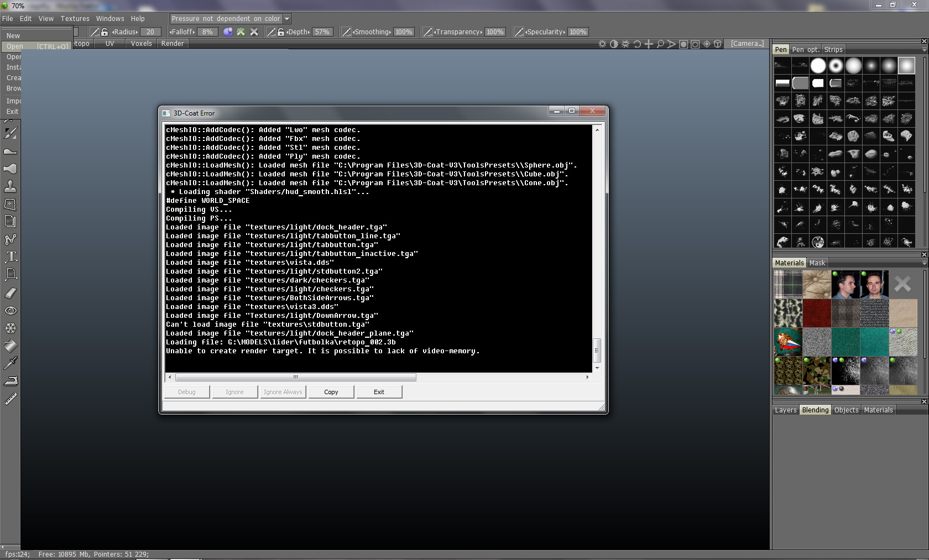Select the Stamp clone tool
Image resolution: width=929 pixels, height=560 pixels.
click(11, 186)
